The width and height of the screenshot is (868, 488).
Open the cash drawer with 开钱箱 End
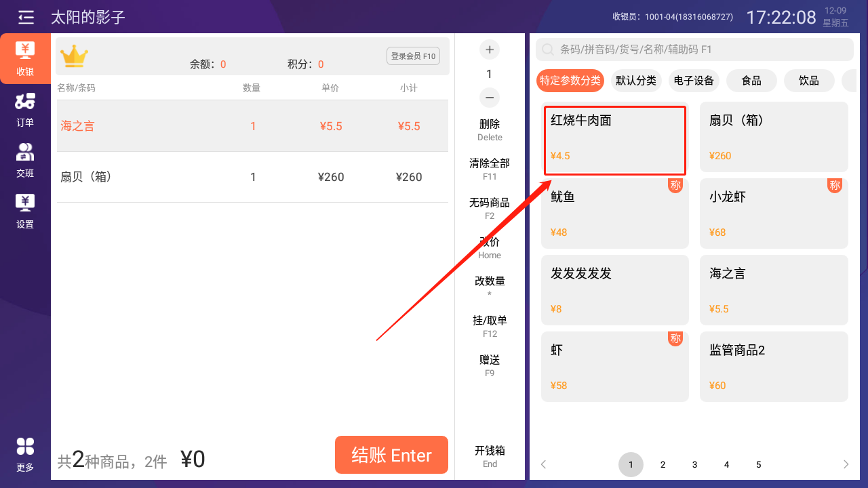[490, 456]
